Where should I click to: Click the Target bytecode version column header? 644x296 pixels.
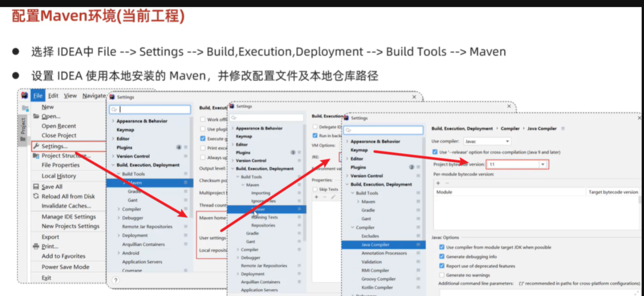[x=613, y=192]
